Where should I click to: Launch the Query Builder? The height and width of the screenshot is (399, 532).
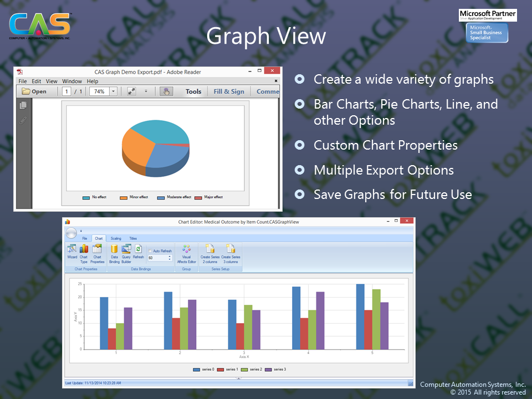126,253
